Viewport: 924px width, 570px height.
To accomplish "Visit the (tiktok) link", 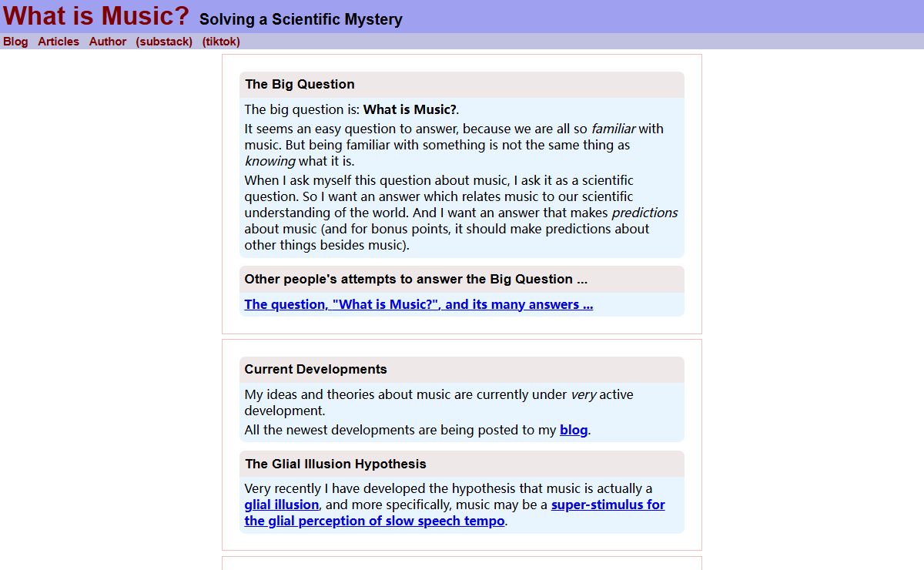I will point(221,42).
